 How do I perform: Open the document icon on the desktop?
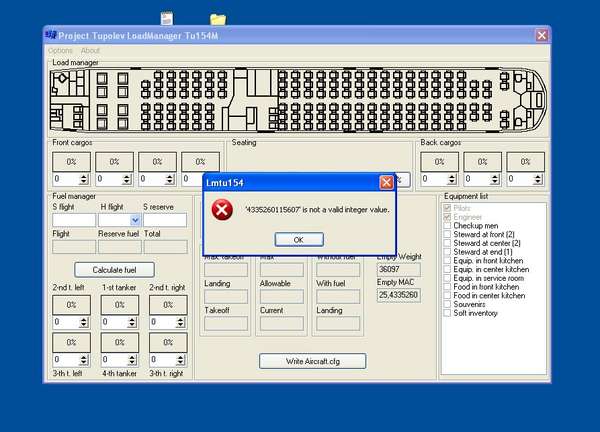(x=166, y=19)
